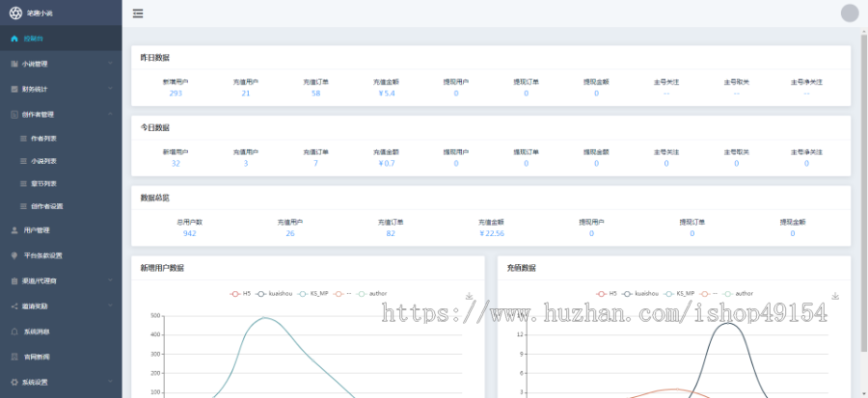The width and height of the screenshot is (868, 398).
Task: Collapse the 创作者管理 chevron
Action: coord(110,114)
